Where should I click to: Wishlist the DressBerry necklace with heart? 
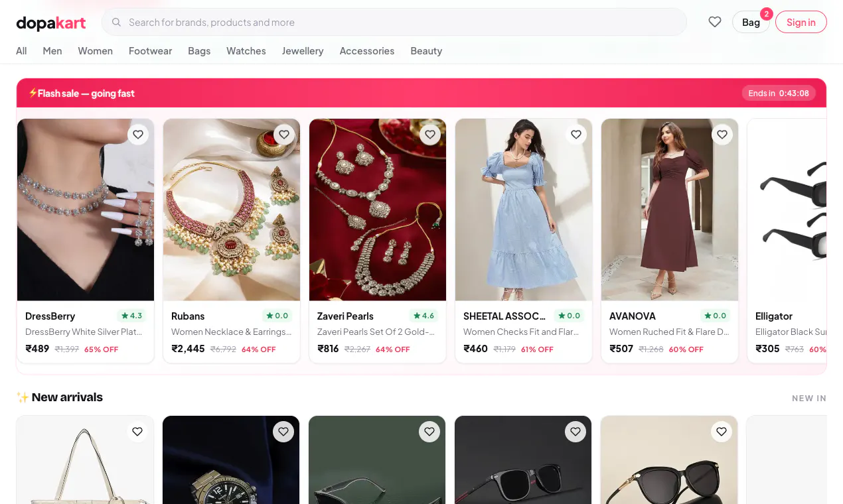138,135
